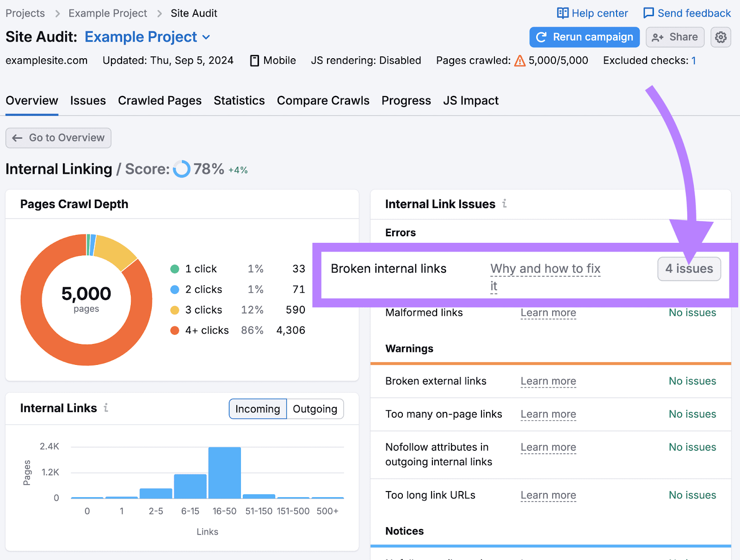The height and width of the screenshot is (560, 740).
Task: Click the breadcrumb chevron after Projects
Action: 57,13
